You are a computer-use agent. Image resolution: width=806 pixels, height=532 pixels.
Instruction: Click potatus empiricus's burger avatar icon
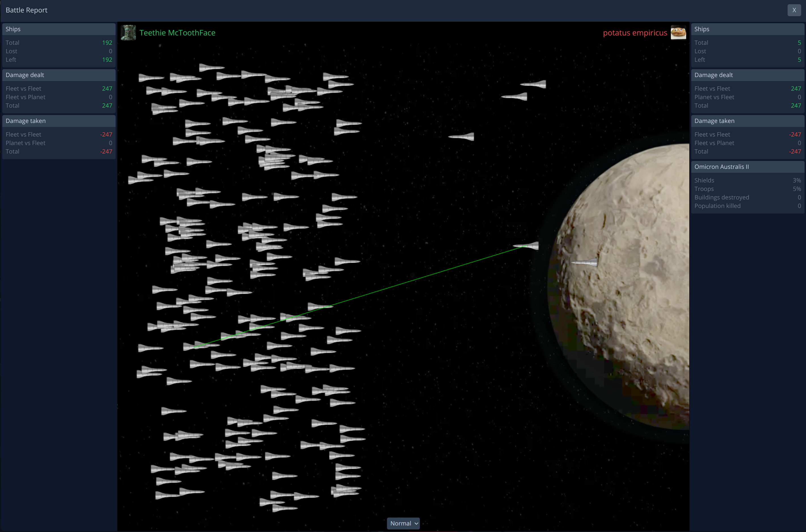point(678,33)
